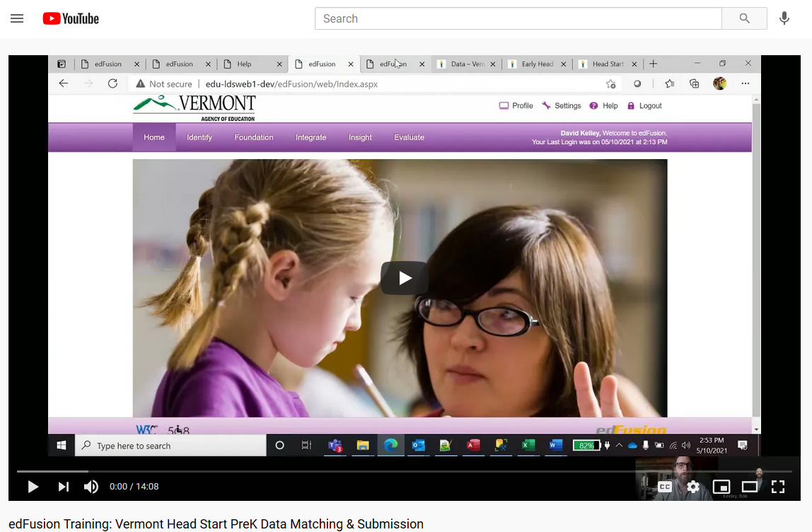Skip to the next video
Viewport: 812px width, 532px height.
point(63,487)
